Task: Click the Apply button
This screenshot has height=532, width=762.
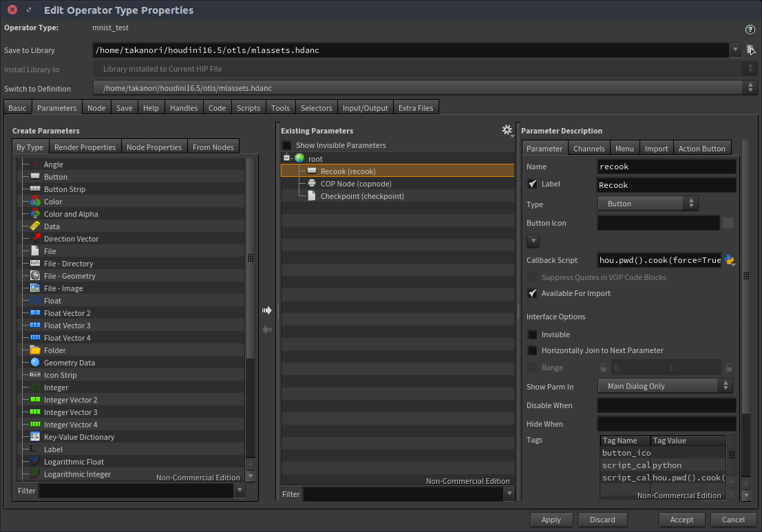Action: coord(551,520)
